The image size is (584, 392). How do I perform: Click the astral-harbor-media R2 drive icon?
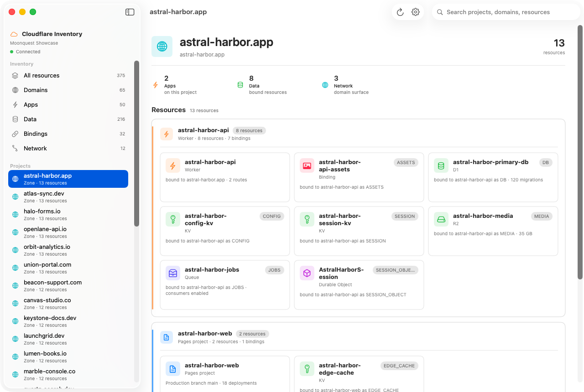(441, 220)
